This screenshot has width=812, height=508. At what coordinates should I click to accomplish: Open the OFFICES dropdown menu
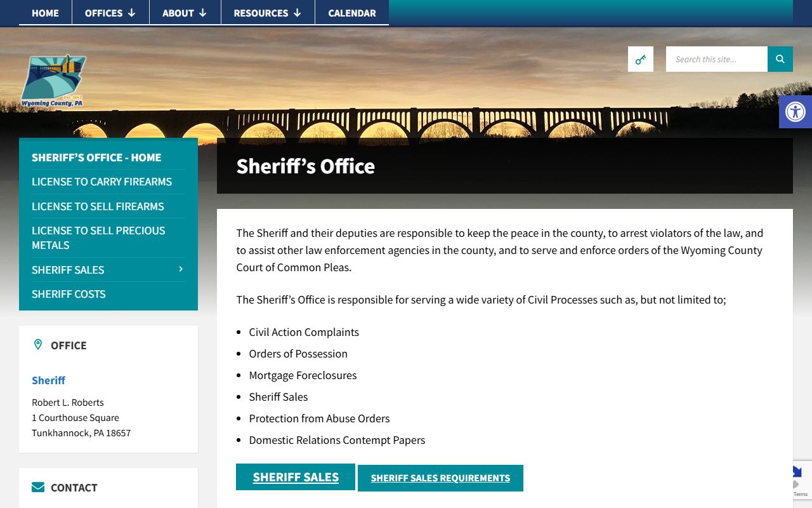click(x=110, y=13)
